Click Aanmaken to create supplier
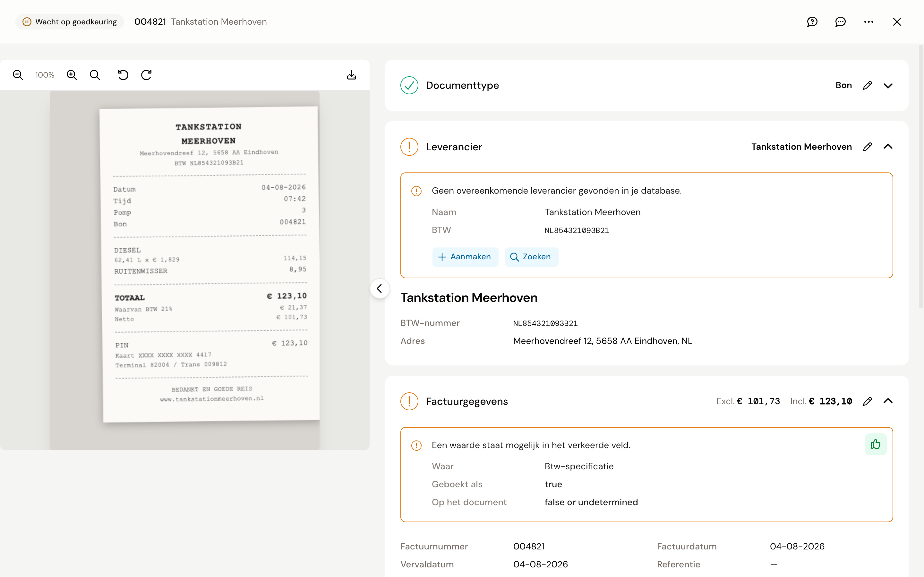The image size is (924, 577). pyautogui.click(x=465, y=257)
